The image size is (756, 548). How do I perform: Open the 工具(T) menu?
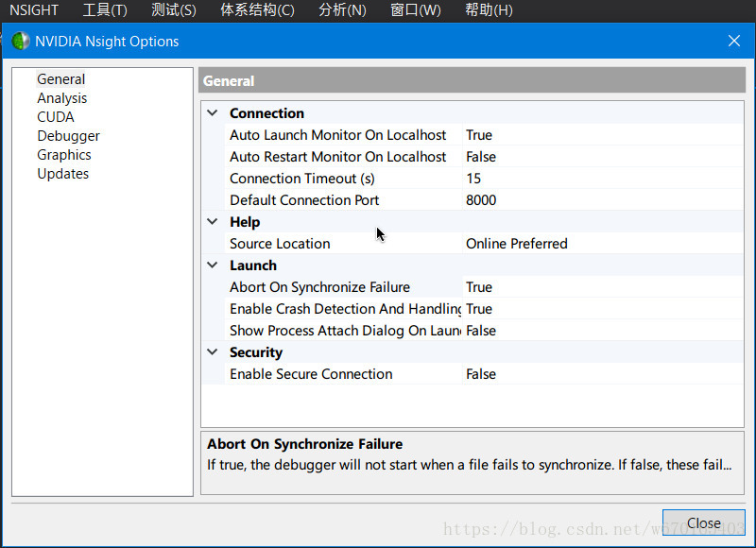pos(105,10)
